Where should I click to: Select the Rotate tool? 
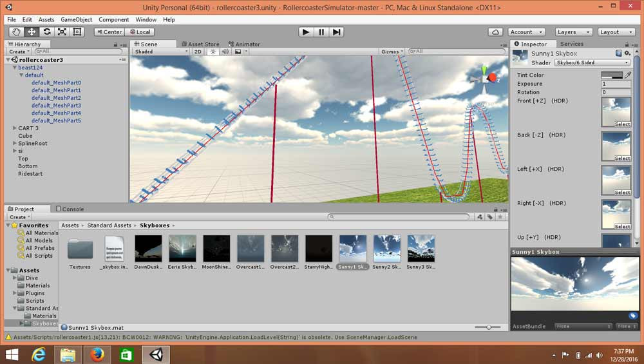pyautogui.click(x=46, y=32)
